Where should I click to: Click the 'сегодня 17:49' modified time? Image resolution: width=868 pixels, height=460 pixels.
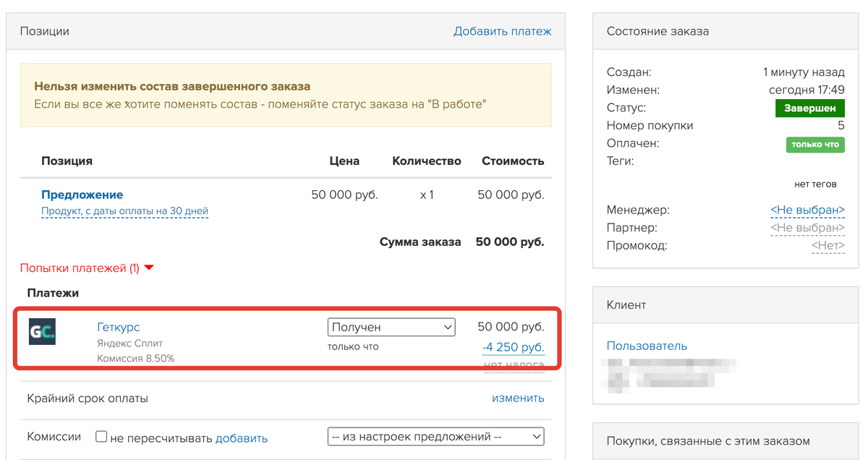807,90
